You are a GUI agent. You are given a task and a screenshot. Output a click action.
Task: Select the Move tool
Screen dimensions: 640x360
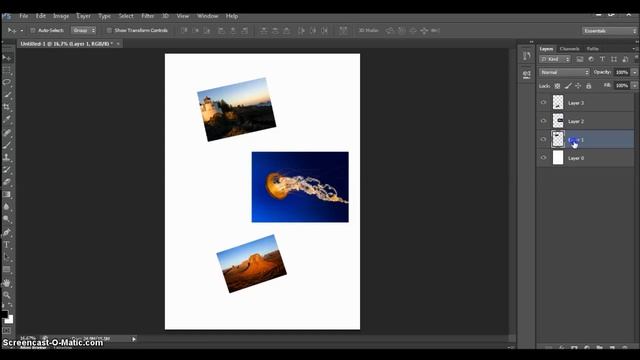coord(7,58)
